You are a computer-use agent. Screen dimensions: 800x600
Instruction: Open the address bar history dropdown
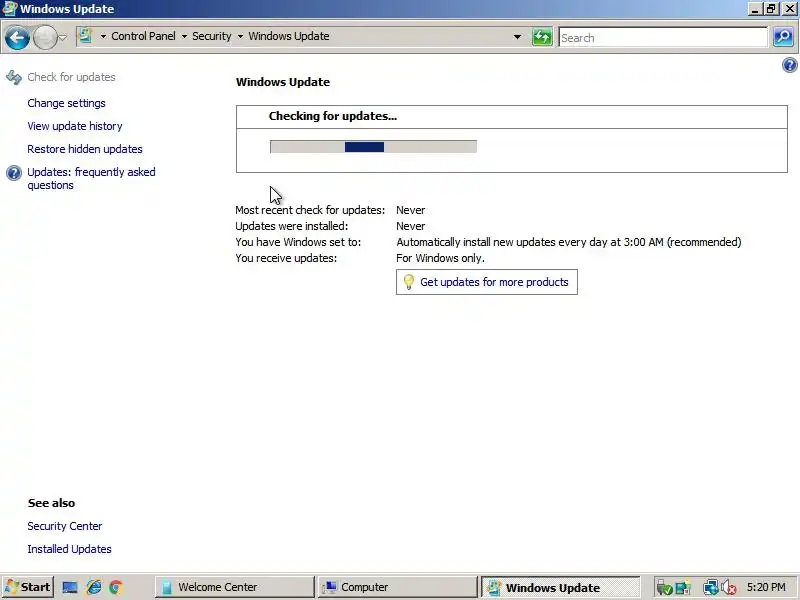(x=517, y=37)
